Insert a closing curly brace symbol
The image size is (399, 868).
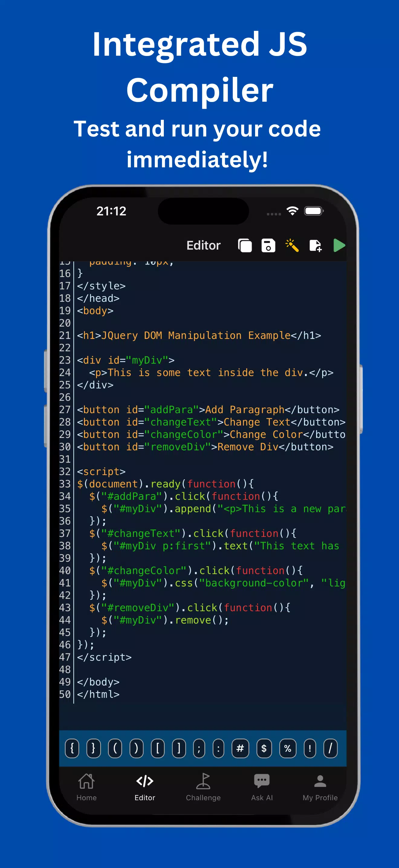click(x=93, y=748)
